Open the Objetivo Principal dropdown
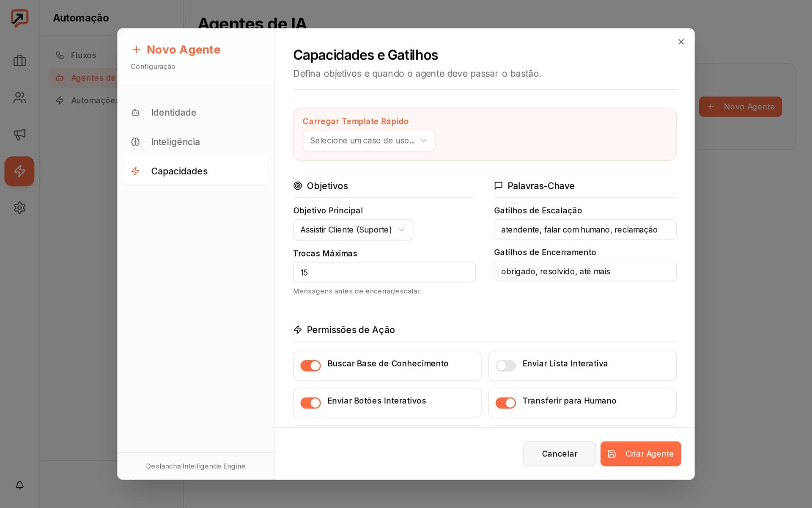This screenshot has height=508, width=812. [353, 230]
